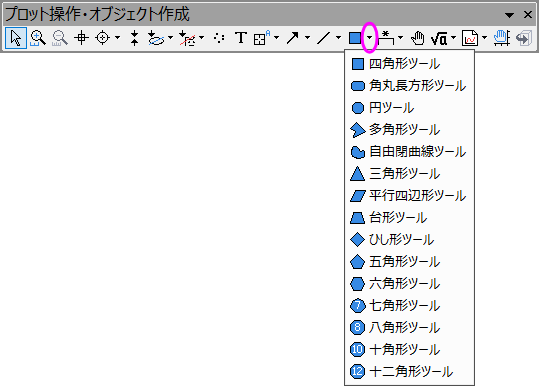This screenshot has height=386, width=539.
Task: Open dropdown arrow beside annotation tool
Action: pyautogui.click(x=276, y=38)
